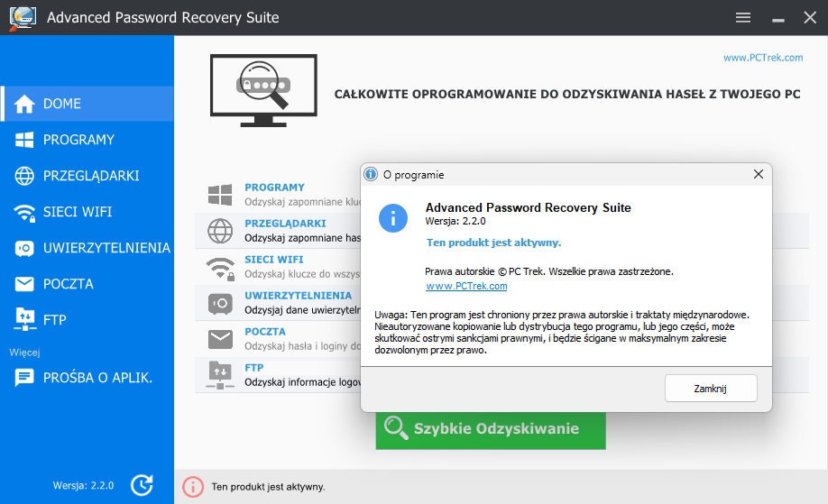Viewport: 828px width, 504px height.
Task: Click status bar 'Ten produkt jest aktywny.'
Action: pyautogui.click(x=268, y=487)
